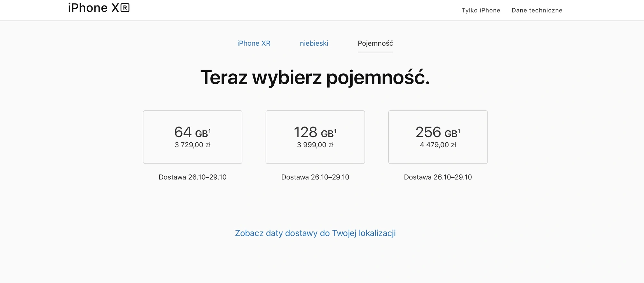Image resolution: width=644 pixels, height=283 pixels.
Task: Click footnote 1 next to 64 GB
Action: (210, 131)
